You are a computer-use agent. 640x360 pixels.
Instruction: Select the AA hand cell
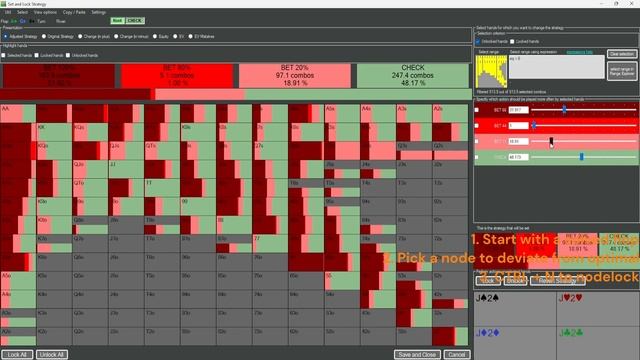(18, 113)
